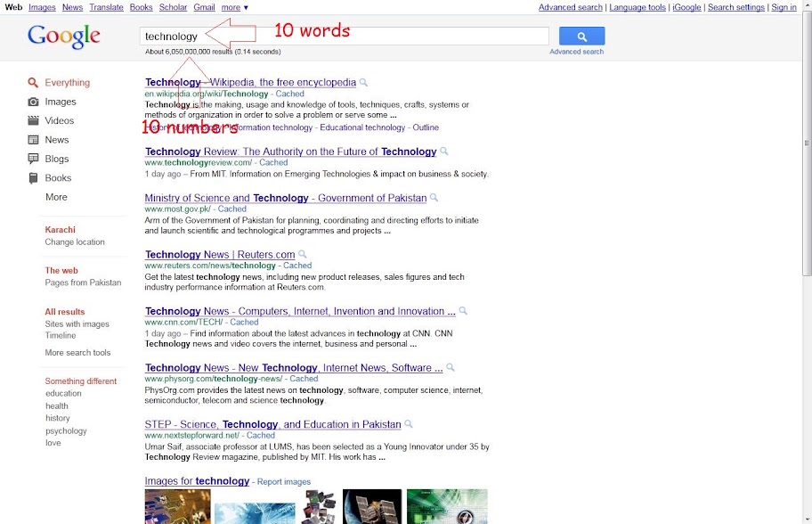Try related search 'history'
Viewport: 812px width, 524px height.
pyautogui.click(x=58, y=418)
